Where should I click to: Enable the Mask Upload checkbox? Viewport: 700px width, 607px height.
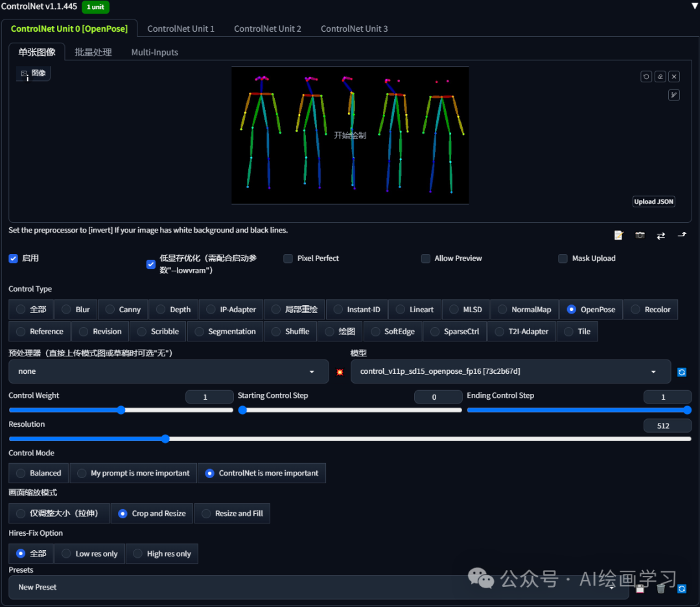point(563,258)
